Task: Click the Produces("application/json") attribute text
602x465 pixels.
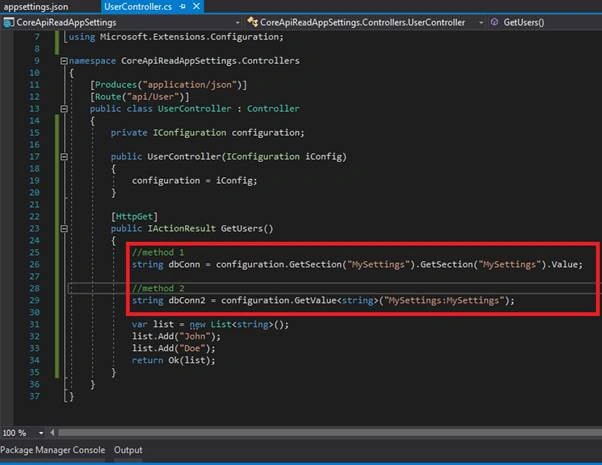Action: coord(169,84)
